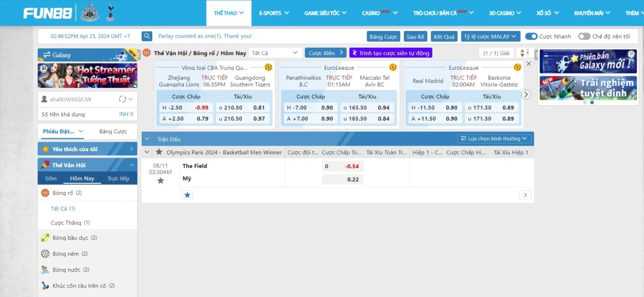Viewport: 644px width, 297px height.
Task: Toggle the Cược Nhanh quick bet switch
Action: 531,36
